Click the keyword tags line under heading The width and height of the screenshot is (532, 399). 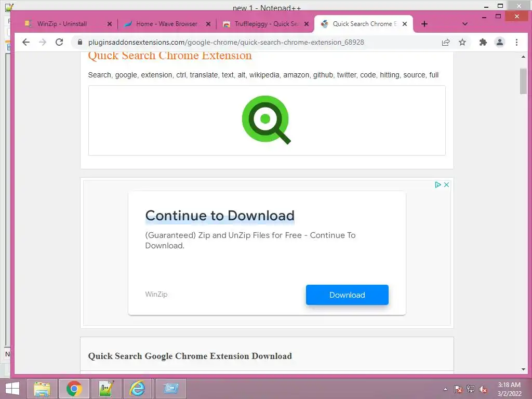tap(263, 75)
